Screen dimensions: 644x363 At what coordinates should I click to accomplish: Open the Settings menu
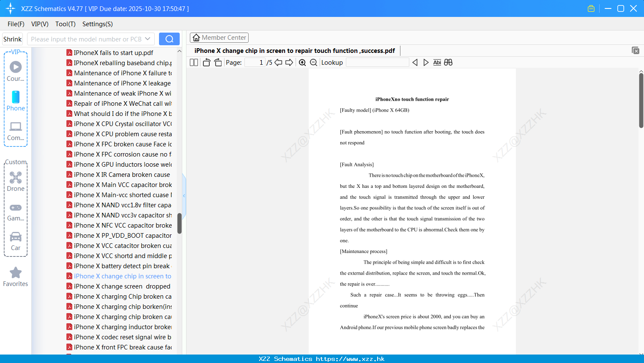point(98,24)
